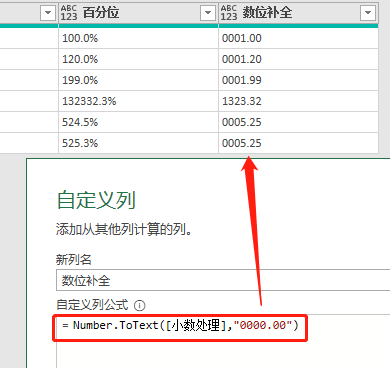Open filter dropdown of 百分位 column
Viewport: 390px width, 368px height.
point(208,13)
